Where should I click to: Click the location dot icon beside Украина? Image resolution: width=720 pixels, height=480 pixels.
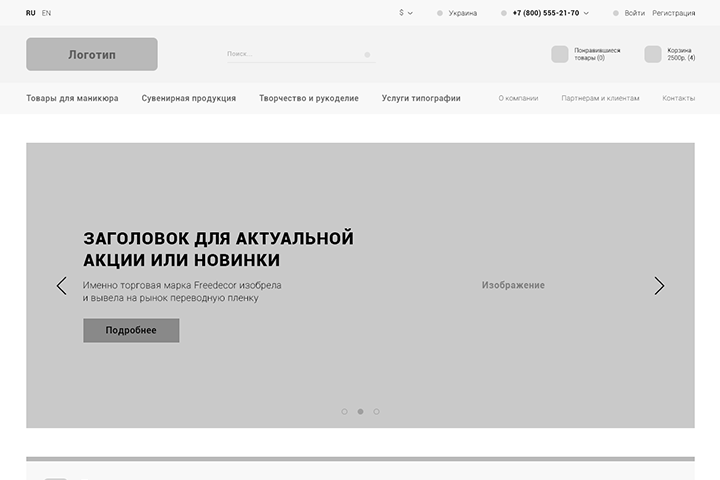pyautogui.click(x=440, y=13)
